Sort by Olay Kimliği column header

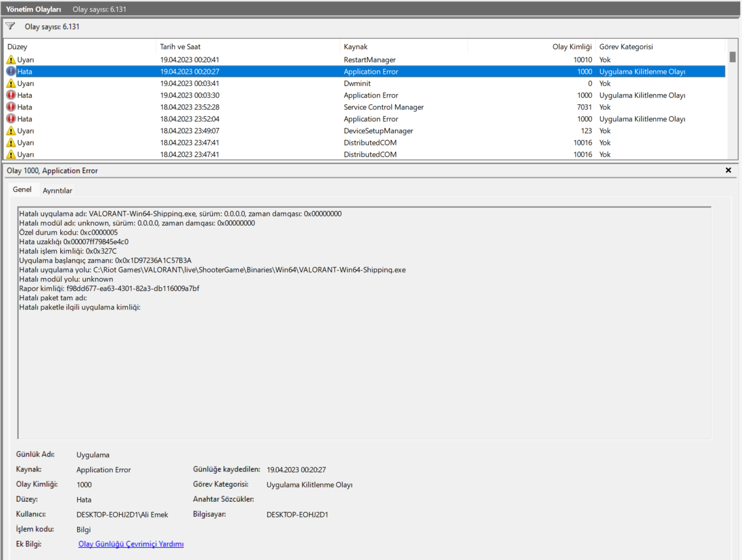click(x=531, y=47)
